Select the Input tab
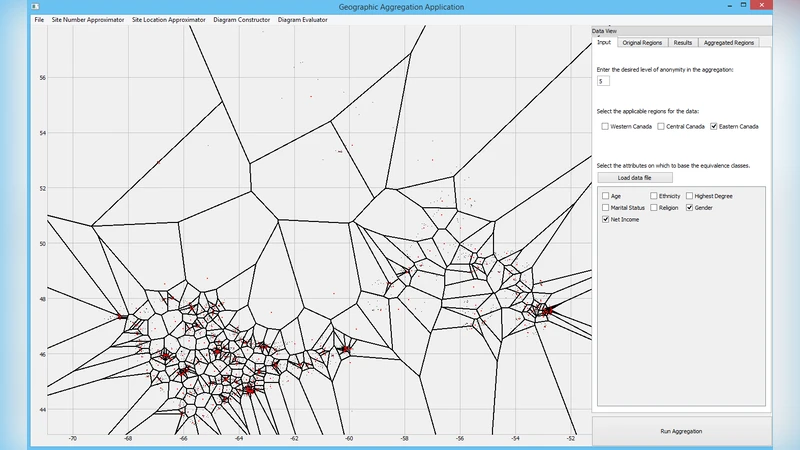This screenshot has width=800, height=450. pos(604,42)
